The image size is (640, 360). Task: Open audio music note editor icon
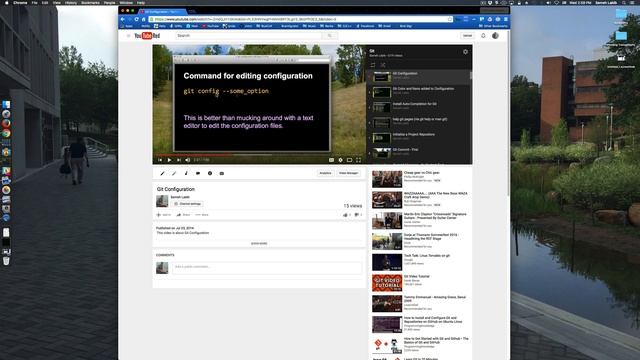pyautogui.click(x=186, y=173)
